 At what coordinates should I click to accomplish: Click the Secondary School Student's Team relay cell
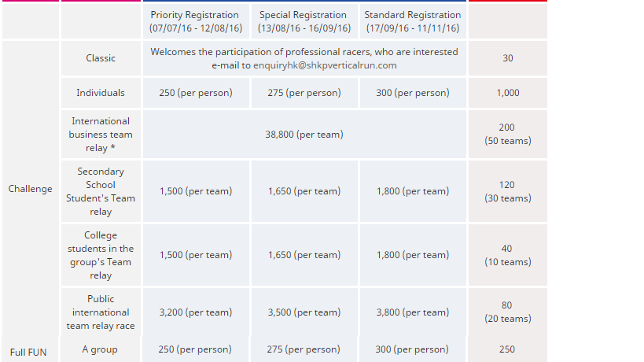101,191
